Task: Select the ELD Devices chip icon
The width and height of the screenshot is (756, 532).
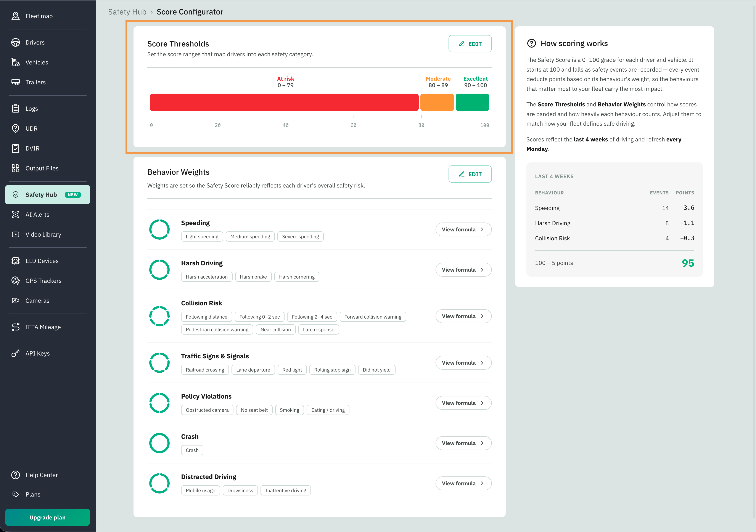Action: [x=16, y=261]
